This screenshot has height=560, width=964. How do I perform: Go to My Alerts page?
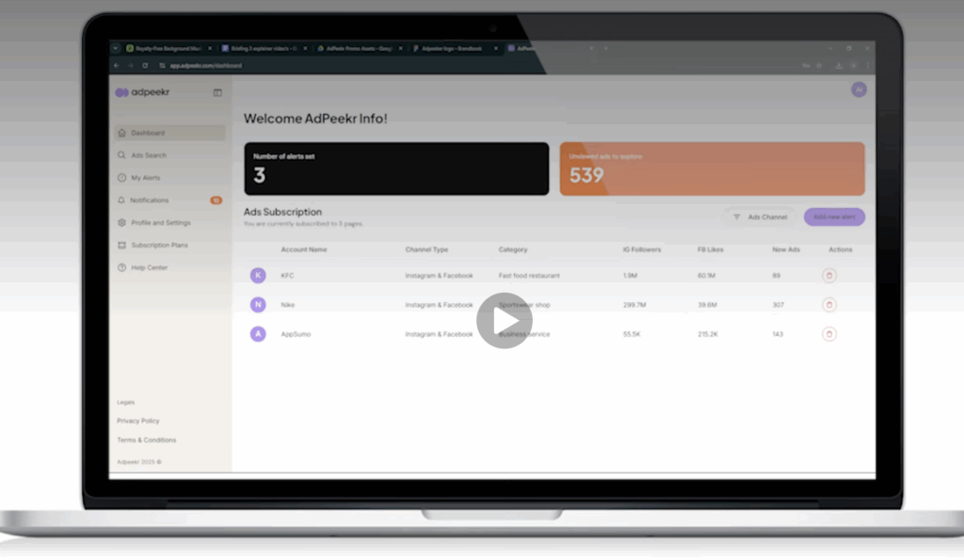(169, 178)
